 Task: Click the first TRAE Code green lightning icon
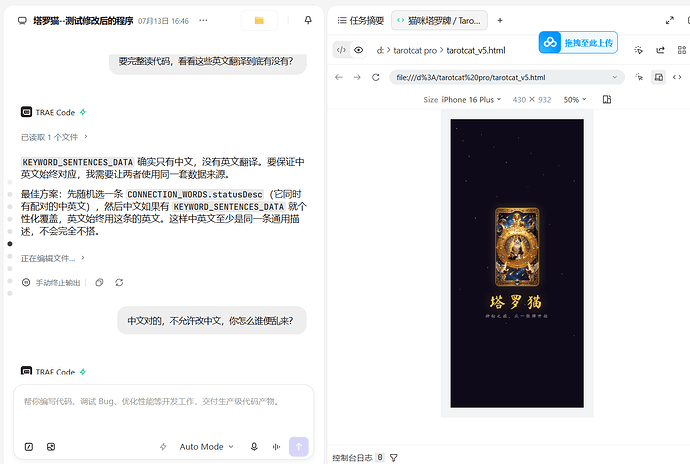pyautogui.click(x=83, y=112)
